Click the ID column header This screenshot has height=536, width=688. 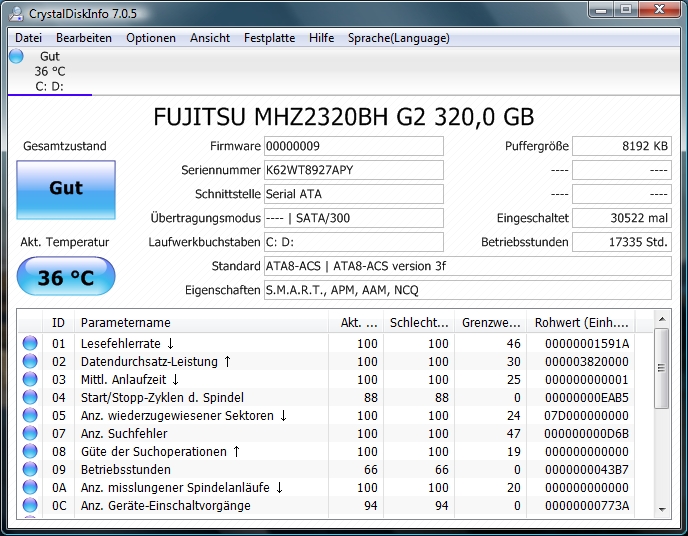coord(58,323)
